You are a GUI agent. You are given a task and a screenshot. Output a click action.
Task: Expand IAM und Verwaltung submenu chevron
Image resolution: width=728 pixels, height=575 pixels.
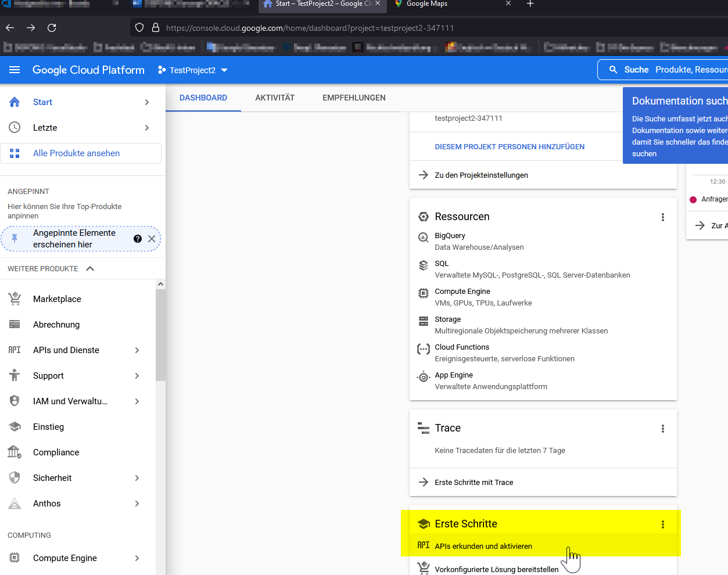(137, 401)
